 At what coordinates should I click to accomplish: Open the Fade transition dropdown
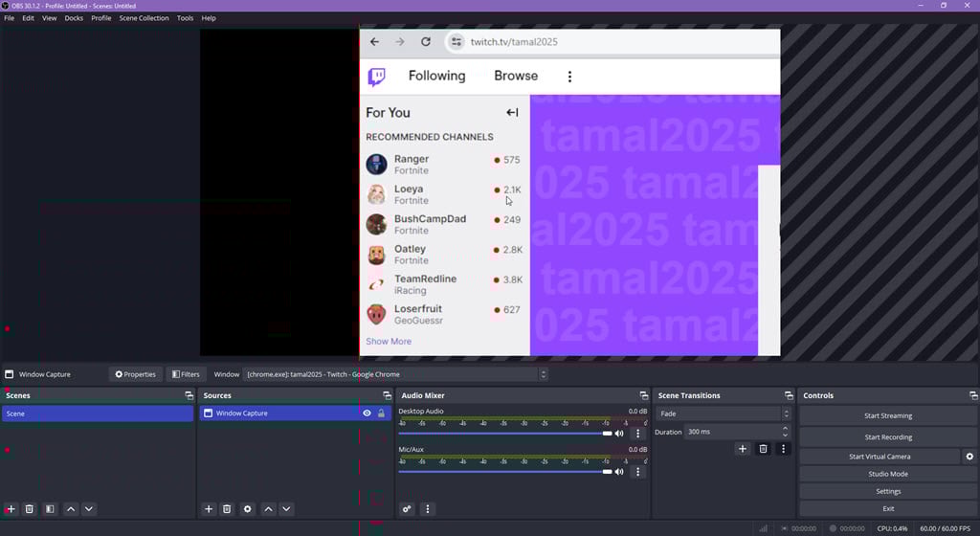pos(724,413)
